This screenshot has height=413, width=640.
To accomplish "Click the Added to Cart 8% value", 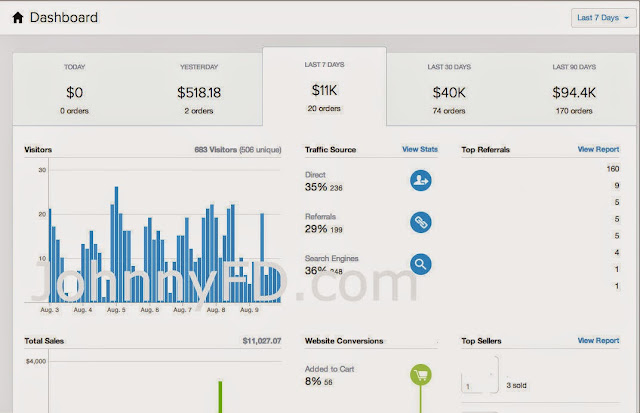I will [x=313, y=381].
